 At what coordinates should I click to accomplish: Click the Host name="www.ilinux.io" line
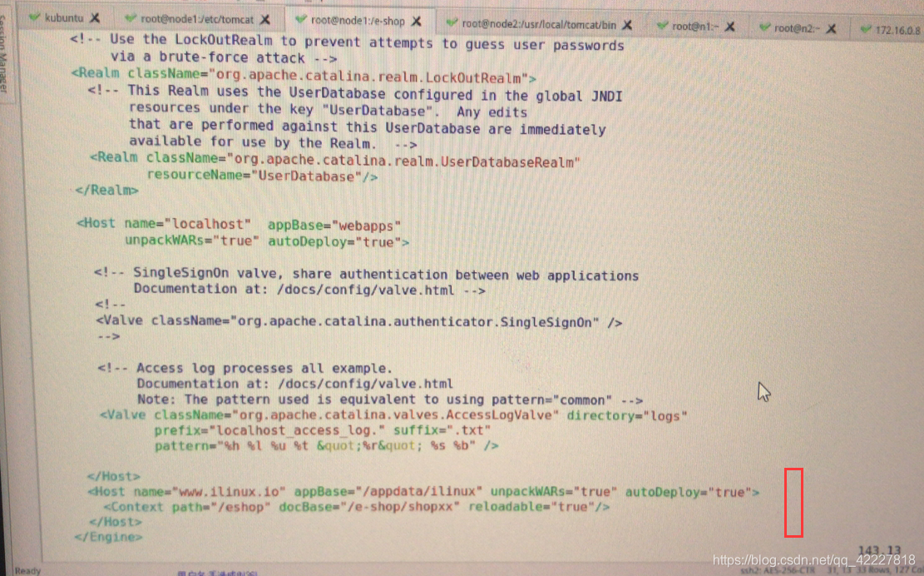423,492
